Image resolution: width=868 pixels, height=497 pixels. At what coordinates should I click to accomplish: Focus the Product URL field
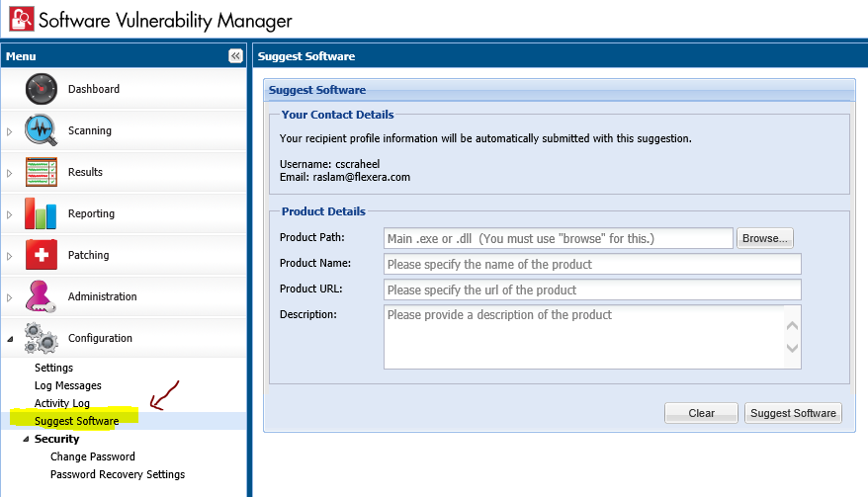click(592, 290)
